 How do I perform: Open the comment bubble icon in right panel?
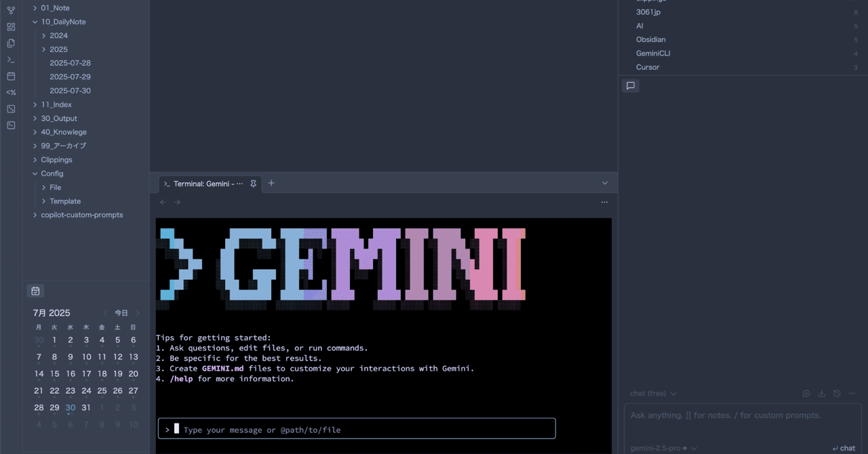click(x=631, y=85)
